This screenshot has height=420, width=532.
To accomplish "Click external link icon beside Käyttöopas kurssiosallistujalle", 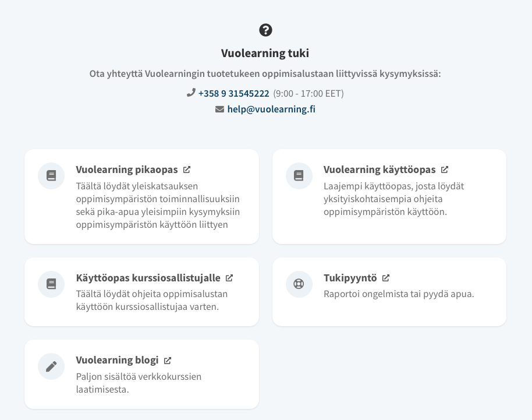I will (229, 278).
